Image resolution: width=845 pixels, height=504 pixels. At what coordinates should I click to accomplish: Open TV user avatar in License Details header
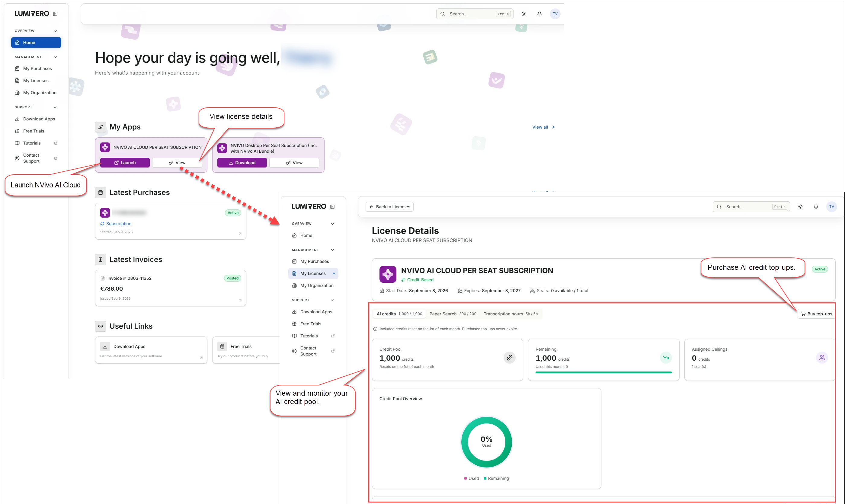(831, 207)
